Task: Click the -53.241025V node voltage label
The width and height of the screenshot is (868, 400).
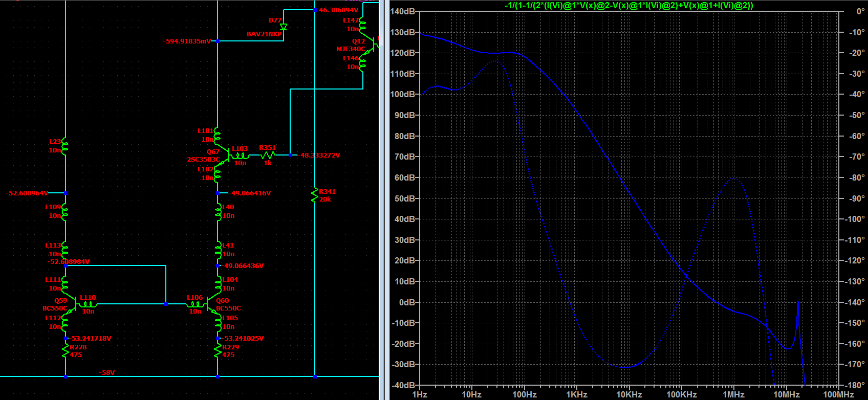Action: [243, 338]
